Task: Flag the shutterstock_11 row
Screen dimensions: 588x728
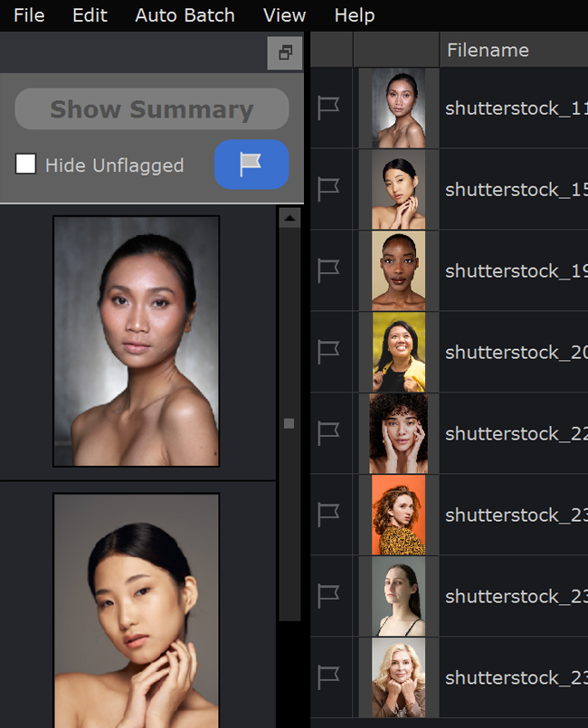Action: tap(328, 109)
